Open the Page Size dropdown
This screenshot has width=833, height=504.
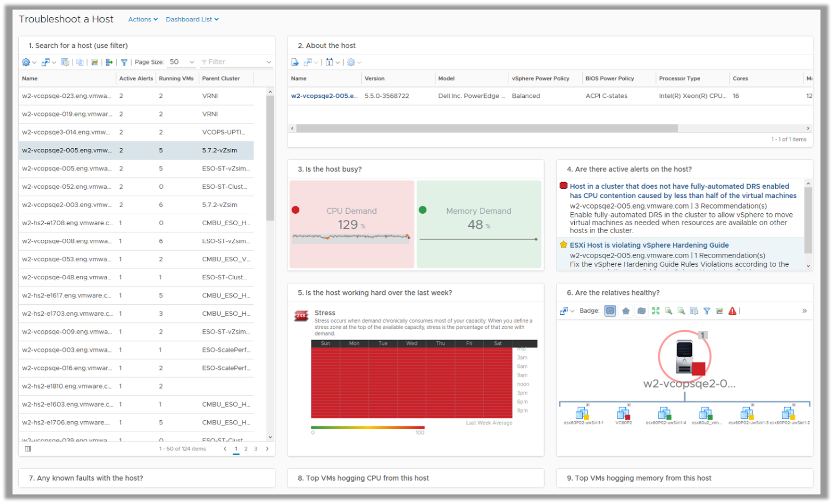(x=181, y=62)
